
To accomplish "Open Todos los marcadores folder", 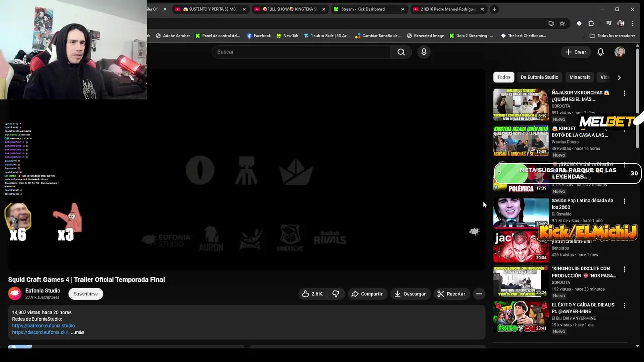I will pos(613,36).
